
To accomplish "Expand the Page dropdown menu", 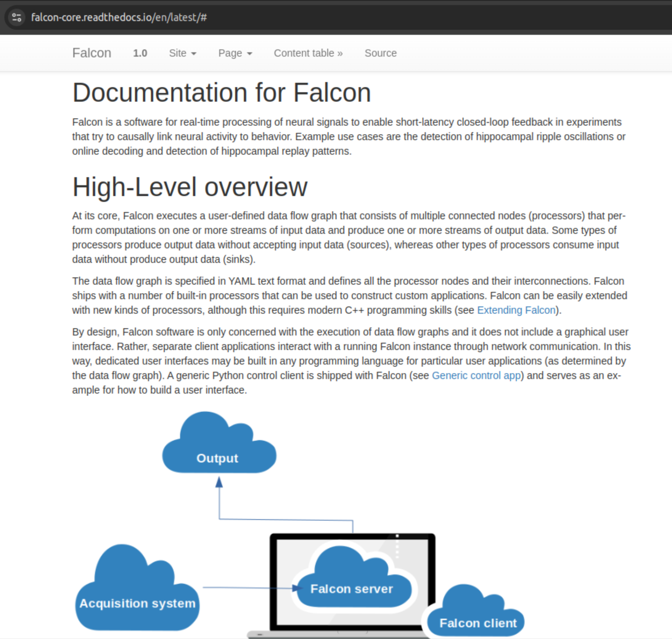I will click(x=235, y=53).
